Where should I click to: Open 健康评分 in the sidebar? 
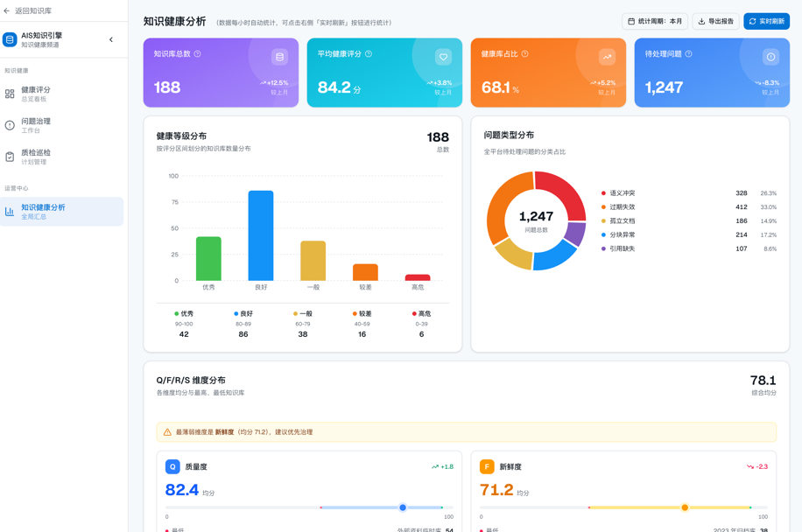(x=61, y=94)
